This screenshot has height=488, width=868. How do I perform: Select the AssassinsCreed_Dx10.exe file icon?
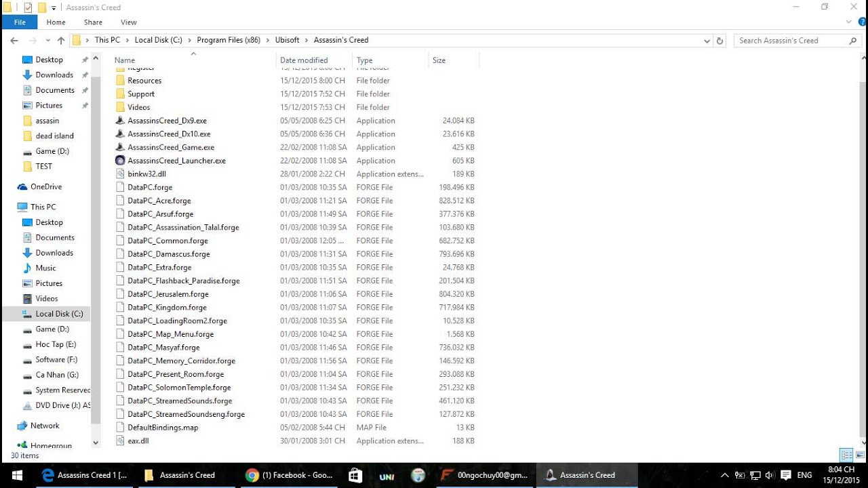click(120, 134)
